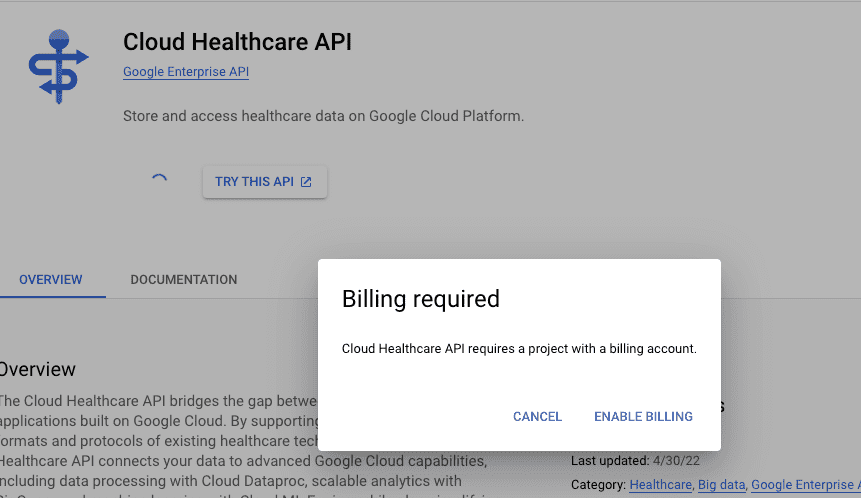Click the Billing required dialog heading
Image resolution: width=861 pixels, height=498 pixels.
420,298
